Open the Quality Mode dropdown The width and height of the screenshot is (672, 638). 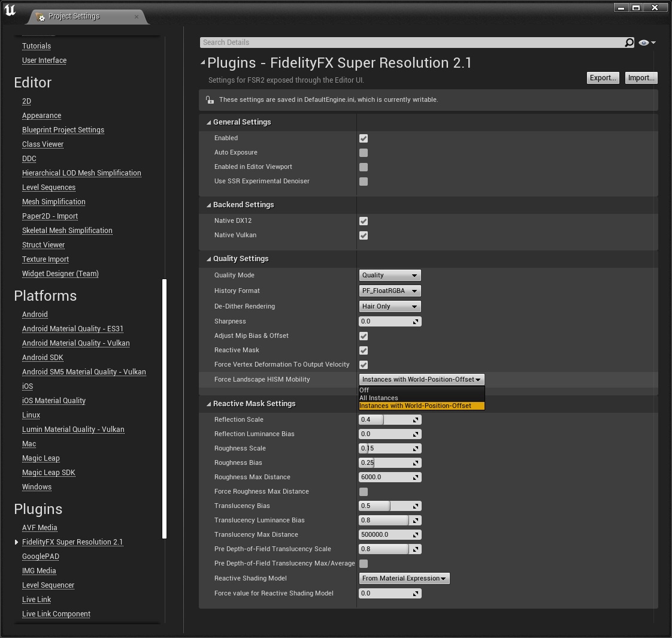tap(389, 276)
